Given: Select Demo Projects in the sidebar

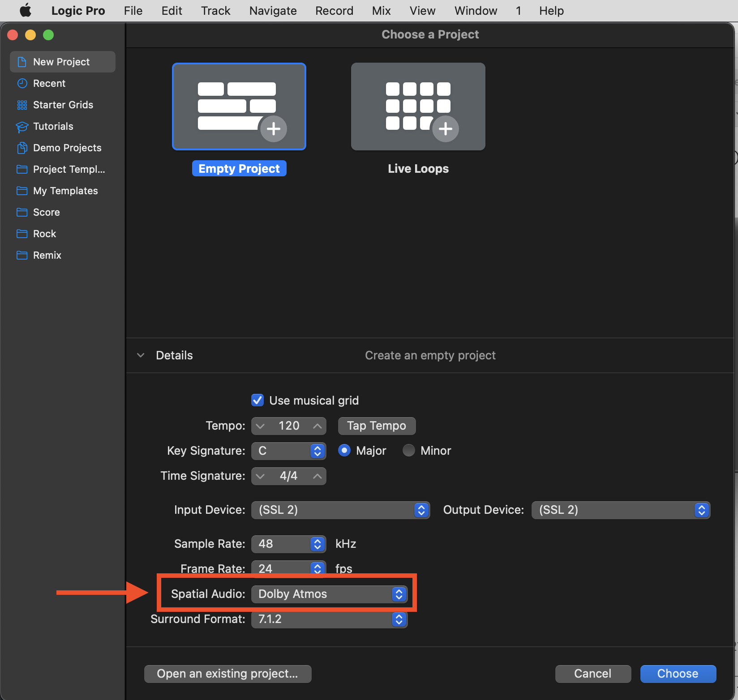Looking at the screenshot, I should tap(63, 148).
